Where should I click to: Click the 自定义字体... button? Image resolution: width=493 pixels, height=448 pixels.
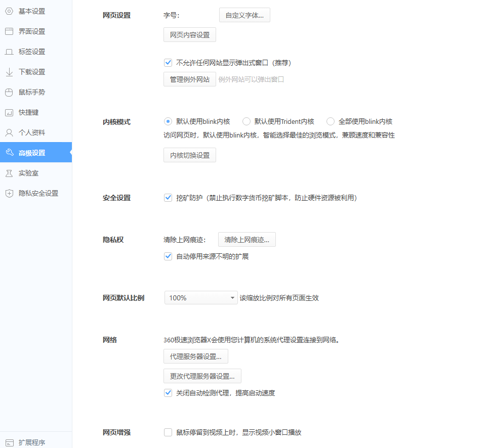point(244,15)
